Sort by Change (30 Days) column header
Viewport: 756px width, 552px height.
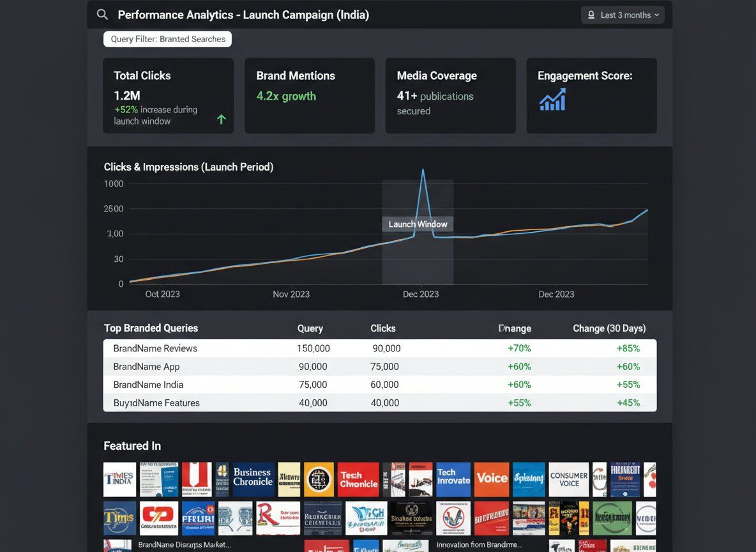click(x=609, y=328)
